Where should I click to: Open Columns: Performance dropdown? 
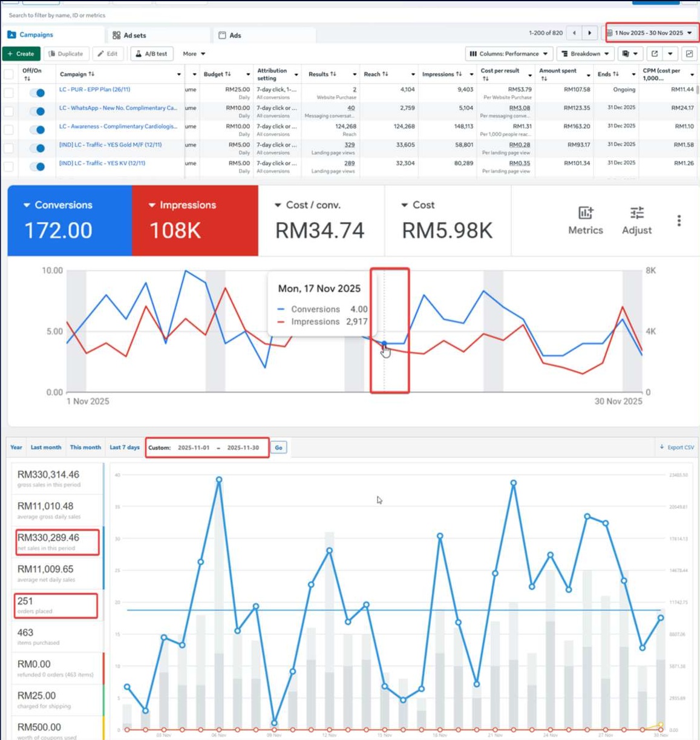click(x=509, y=54)
